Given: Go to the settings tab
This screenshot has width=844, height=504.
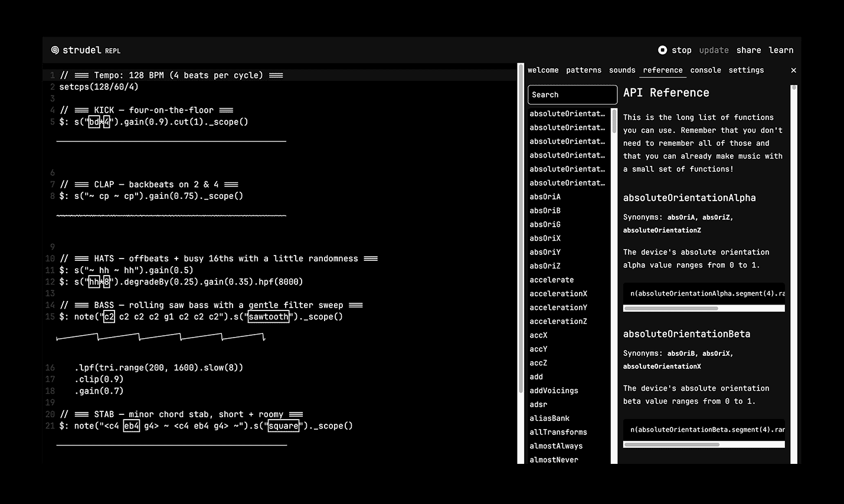Looking at the screenshot, I should 746,70.
